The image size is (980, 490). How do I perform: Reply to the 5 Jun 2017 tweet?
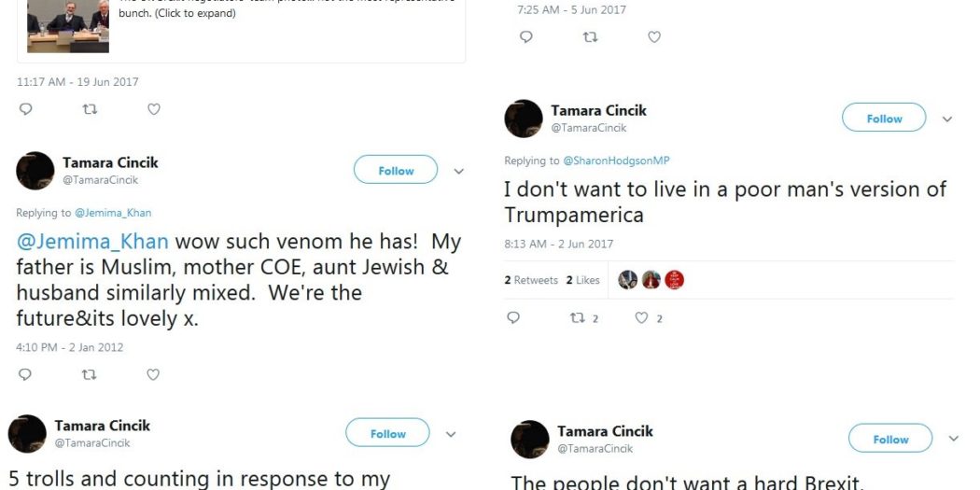pyautogui.click(x=526, y=37)
